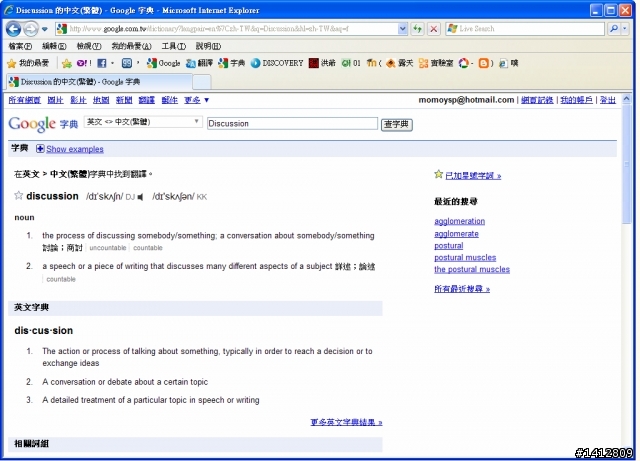The height and width of the screenshot is (461, 640).
Task: Open the orange Blogger favorites bar shortcut
Action: [484, 63]
